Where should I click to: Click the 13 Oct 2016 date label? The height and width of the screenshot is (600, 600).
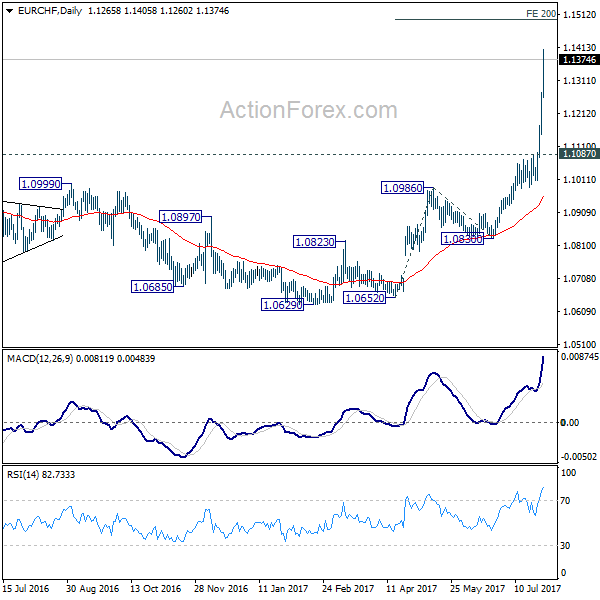155,589
